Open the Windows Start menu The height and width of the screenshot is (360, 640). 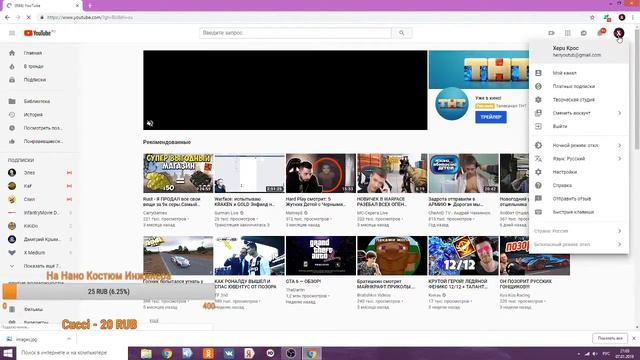click(8, 353)
